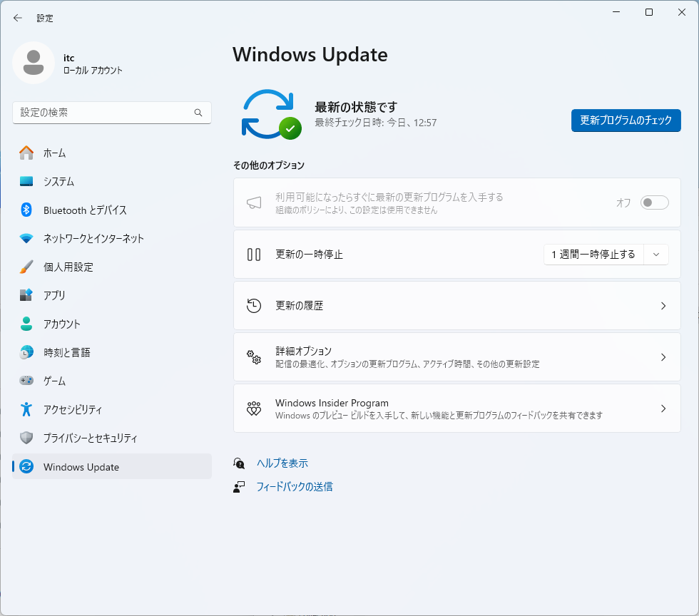Click the Windows Insider Program hearts icon

[254, 409]
